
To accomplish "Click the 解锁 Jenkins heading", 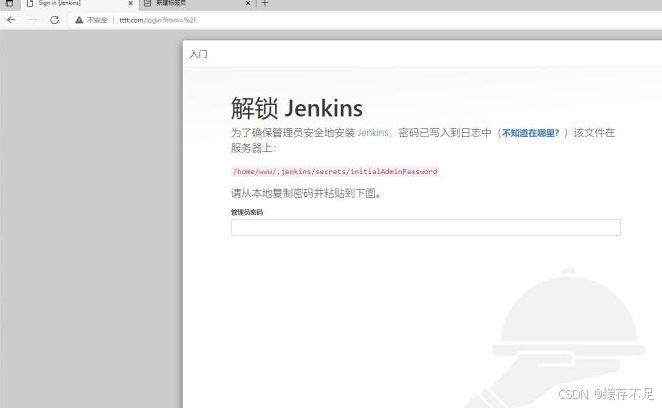I will coord(297,108).
